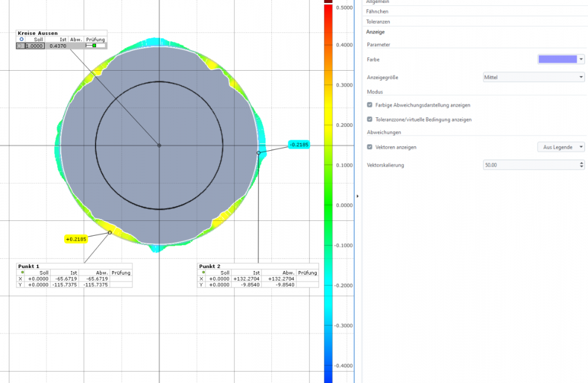
Task: Select the circle center point marker
Action: 159,145
